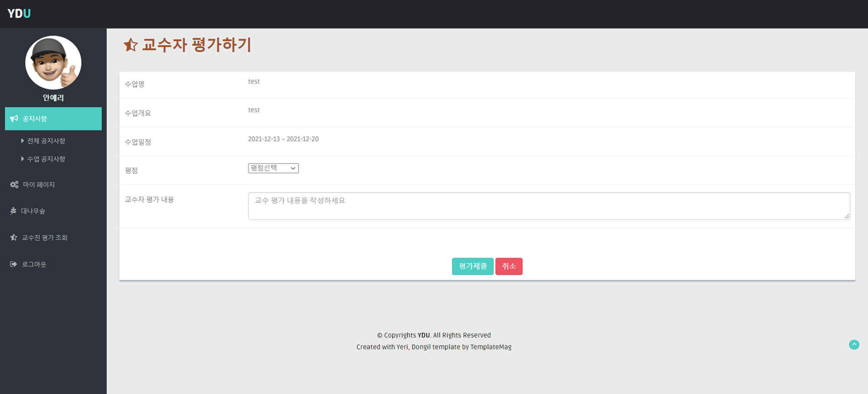This screenshot has width=868, height=394.
Task: Click the YDU logo in header
Action: (x=19, y=13)
